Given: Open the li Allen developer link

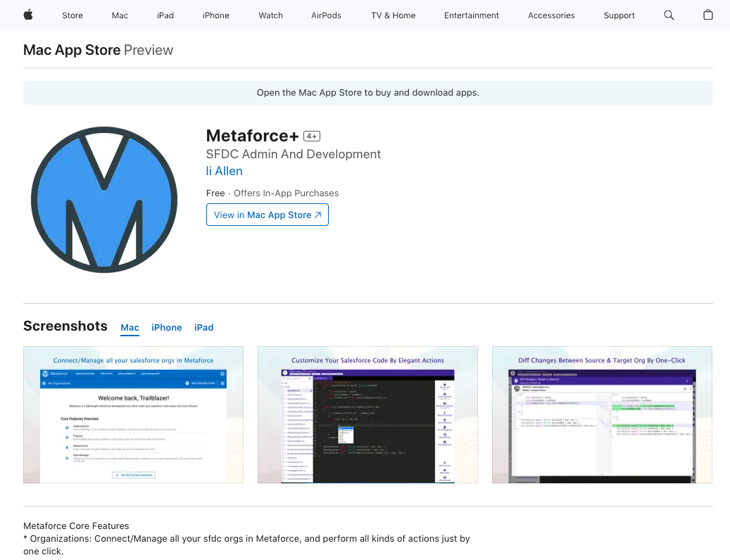Looking at the screenshot, I should 225,171.
